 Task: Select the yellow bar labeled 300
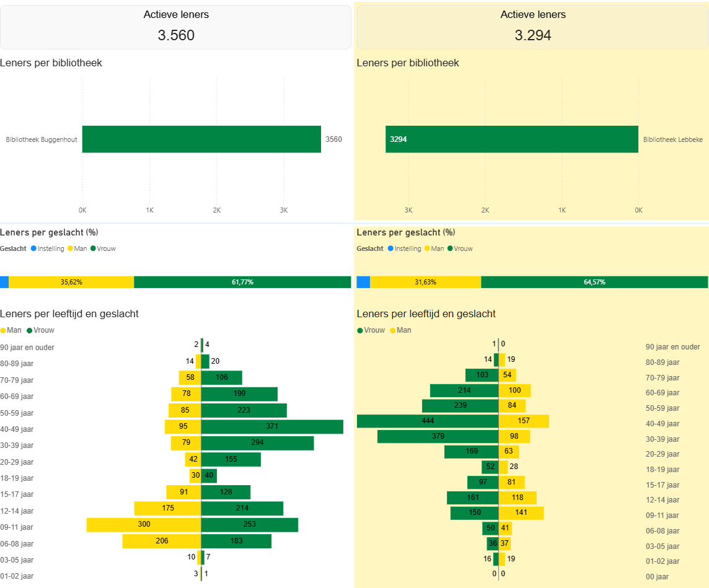(144, 525)
